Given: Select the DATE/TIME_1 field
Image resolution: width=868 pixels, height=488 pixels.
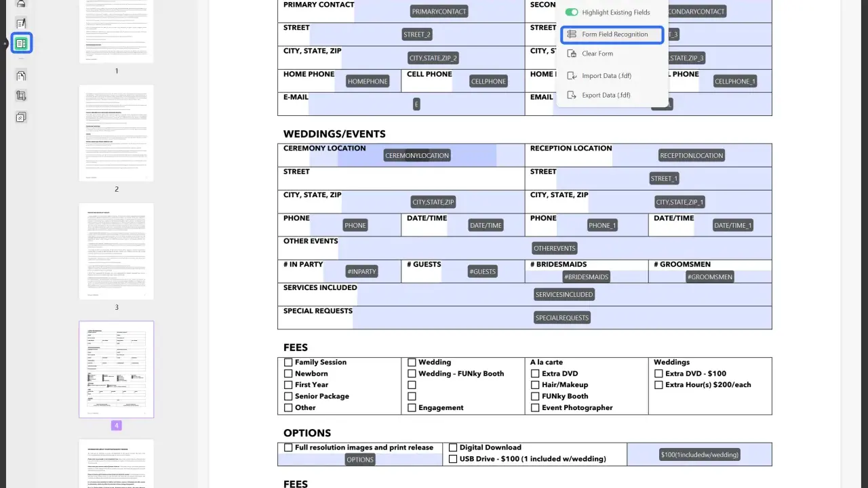Looking at the screenshot, I should point(733,225).
